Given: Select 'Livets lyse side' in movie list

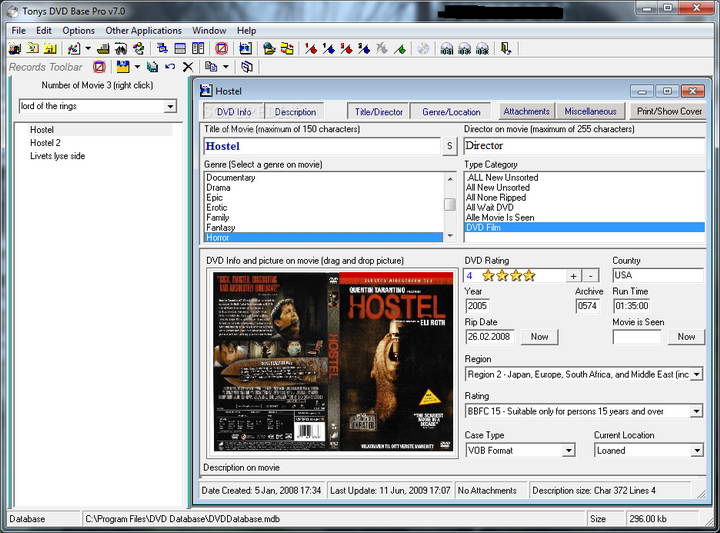Looking at the screenshot, I should pos(57,156).
